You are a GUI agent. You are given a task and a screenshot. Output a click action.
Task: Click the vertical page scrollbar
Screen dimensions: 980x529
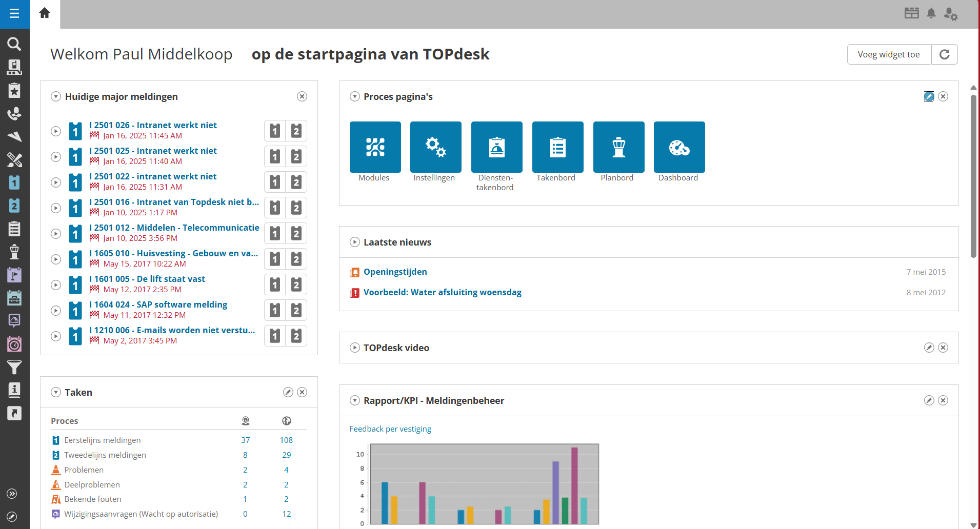click(973, 174)
